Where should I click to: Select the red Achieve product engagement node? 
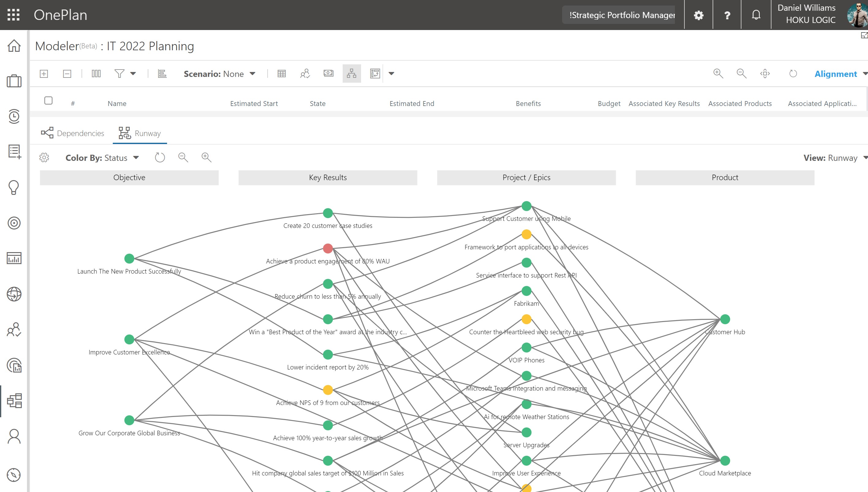(x=328, y=248)
